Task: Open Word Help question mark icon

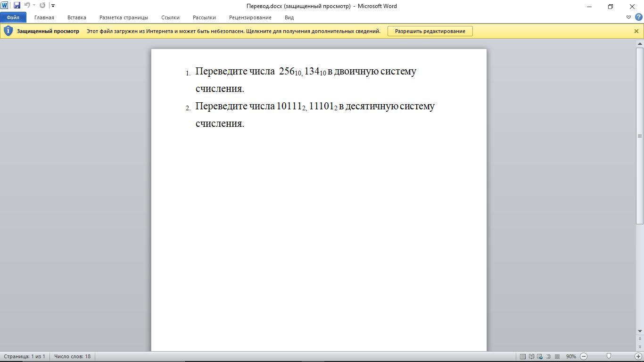Action: 639,17
